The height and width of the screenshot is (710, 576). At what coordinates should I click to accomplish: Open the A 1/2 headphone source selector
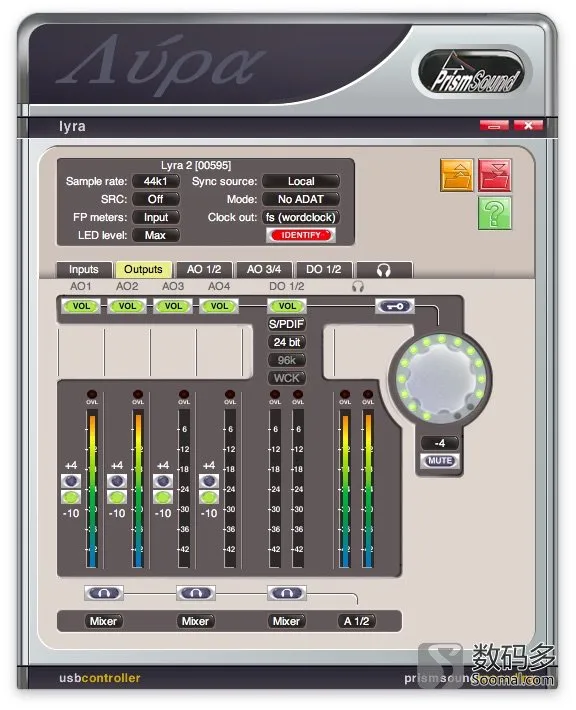(x=357, y=621)
